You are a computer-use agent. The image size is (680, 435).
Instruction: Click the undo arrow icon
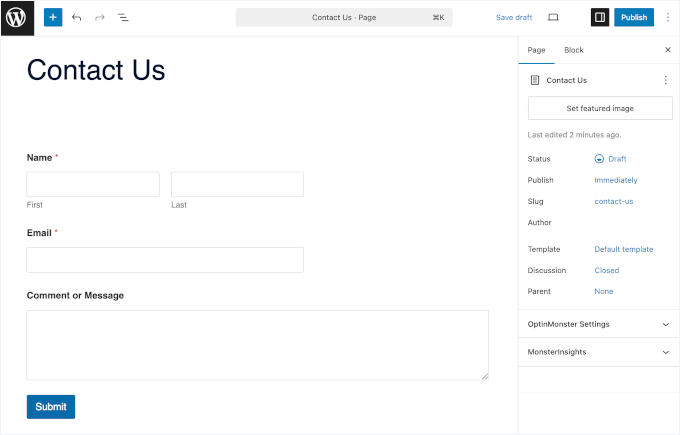point(77,17)
